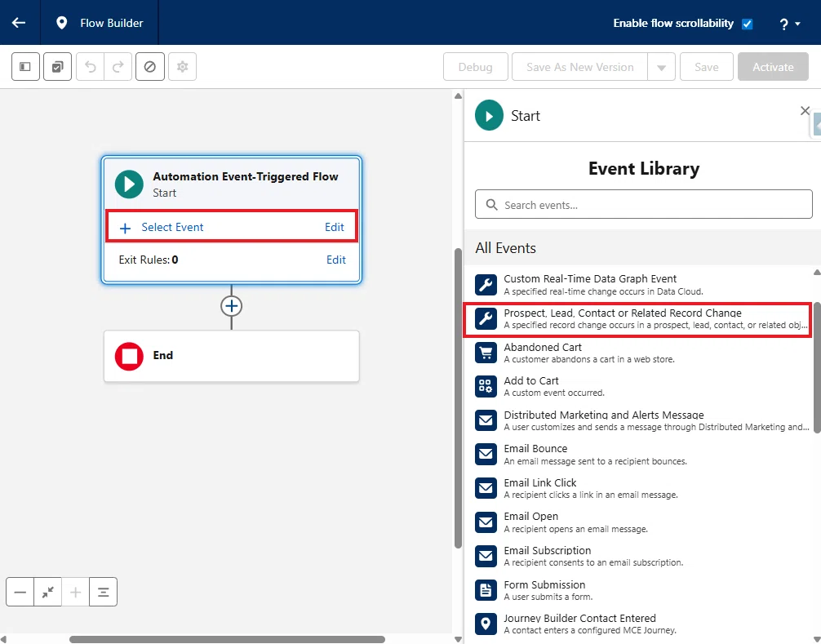Click the event list scrollbar thumb
The height and width of the screenshot is (644, 821).
817,366
